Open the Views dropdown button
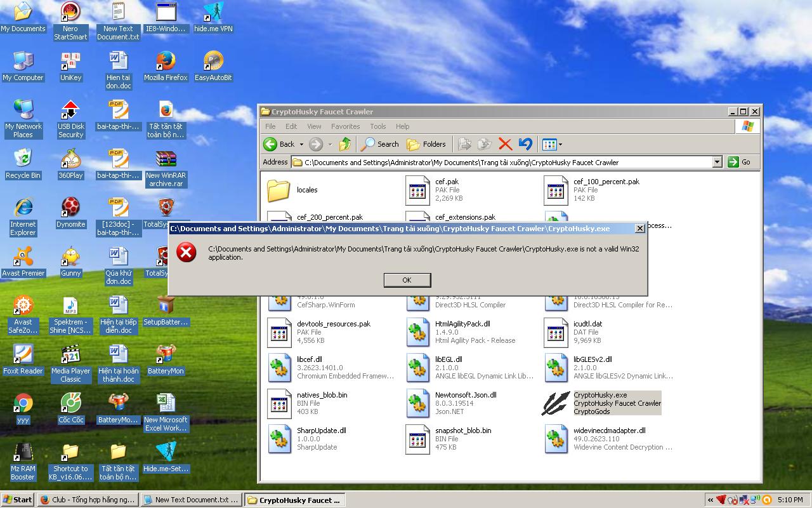The width and height of the screenshot is (812, 508). click(552, 144)
